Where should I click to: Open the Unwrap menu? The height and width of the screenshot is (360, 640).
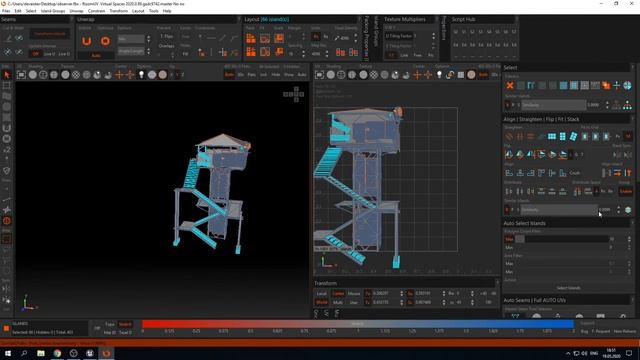76,11
